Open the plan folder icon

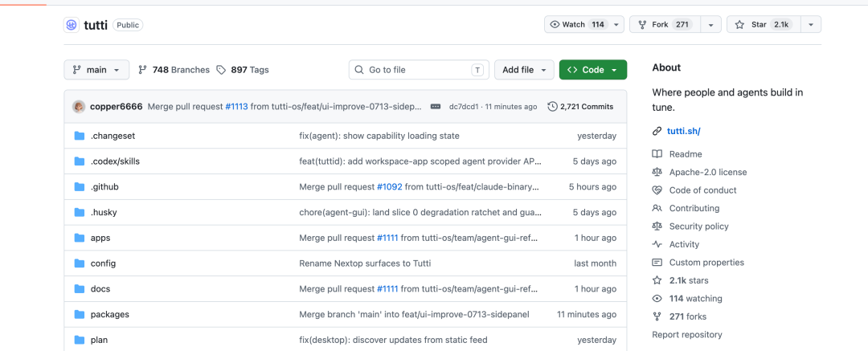coord(79,340)
